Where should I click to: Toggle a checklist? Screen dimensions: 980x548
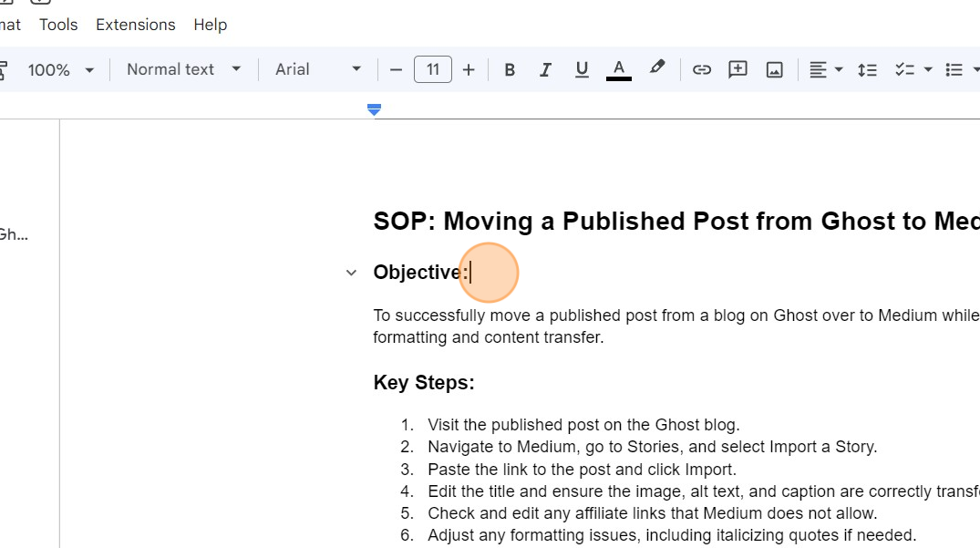tap(906, 69)
